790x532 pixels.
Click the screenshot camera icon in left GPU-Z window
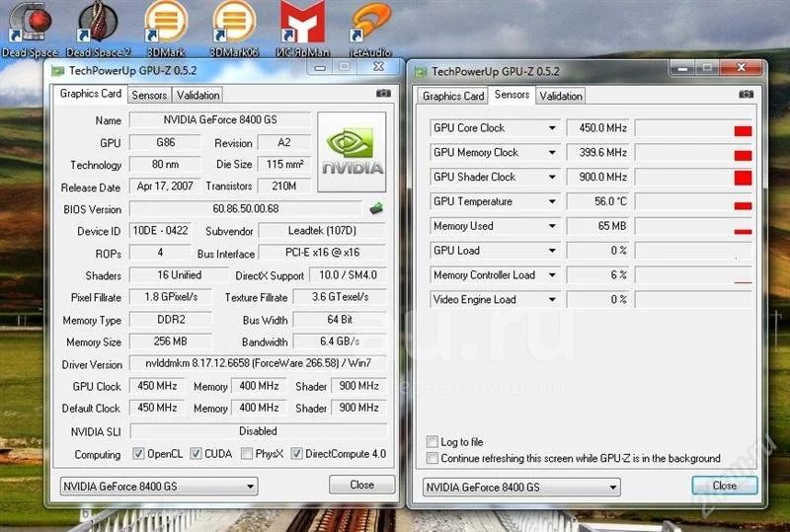click(x=383, y=93)
